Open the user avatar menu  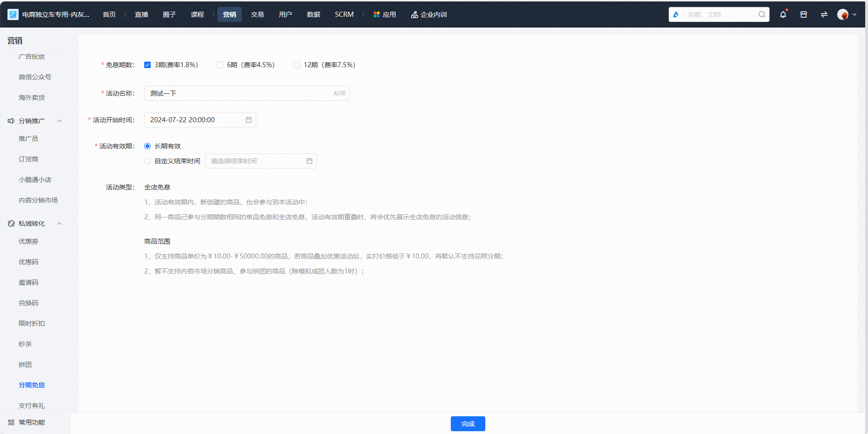(x=843, y=14)
